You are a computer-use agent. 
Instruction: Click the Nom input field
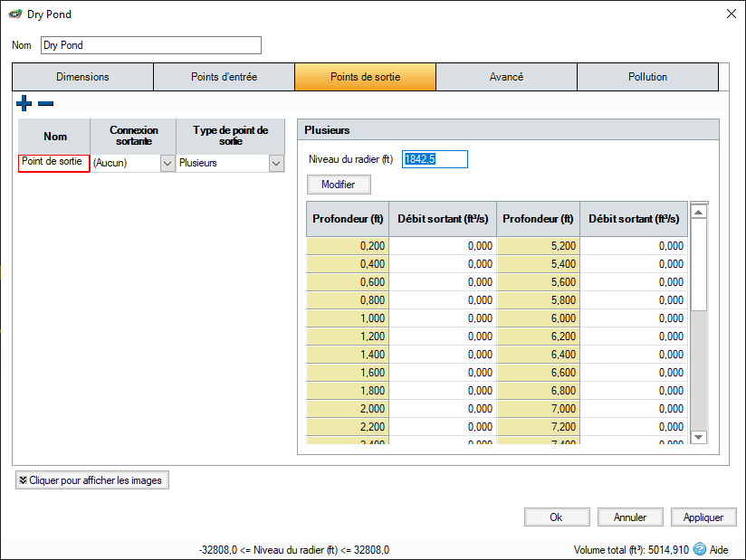151,45
